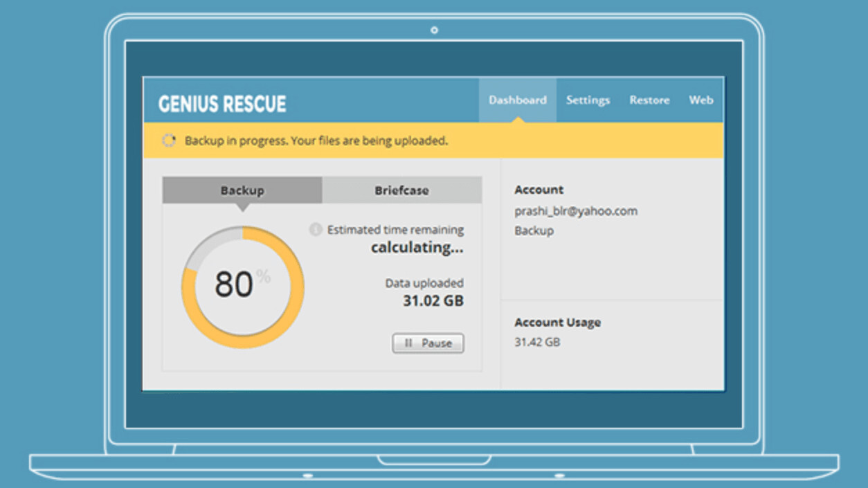The width and height of the screenshot is (868, 488).
Task: Click the info icon beside Estimated time remaining
Action: 316,229
